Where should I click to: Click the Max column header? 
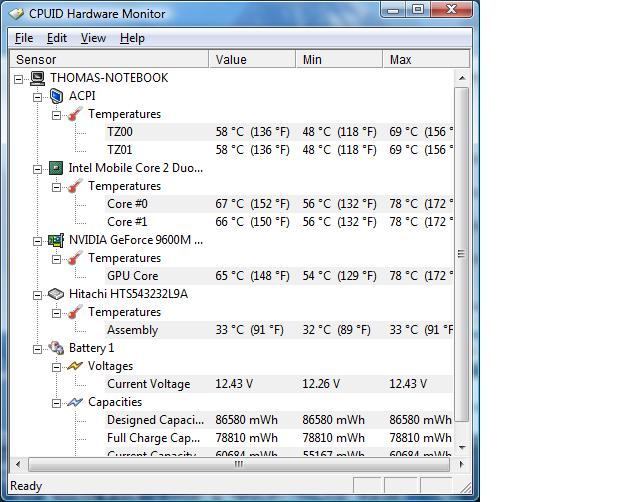426,60
